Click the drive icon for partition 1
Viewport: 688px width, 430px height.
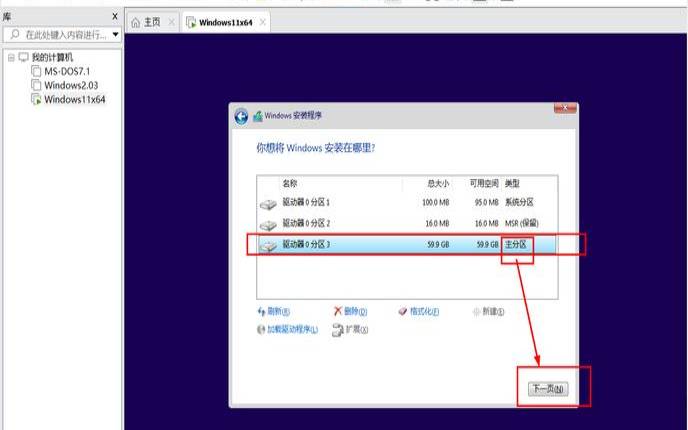[268, 204]
